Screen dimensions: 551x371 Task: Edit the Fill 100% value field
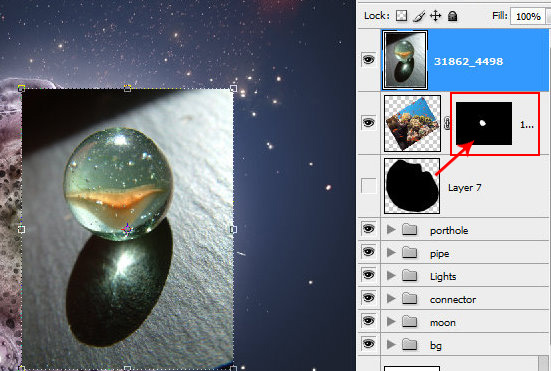click(x=528, y=17)
